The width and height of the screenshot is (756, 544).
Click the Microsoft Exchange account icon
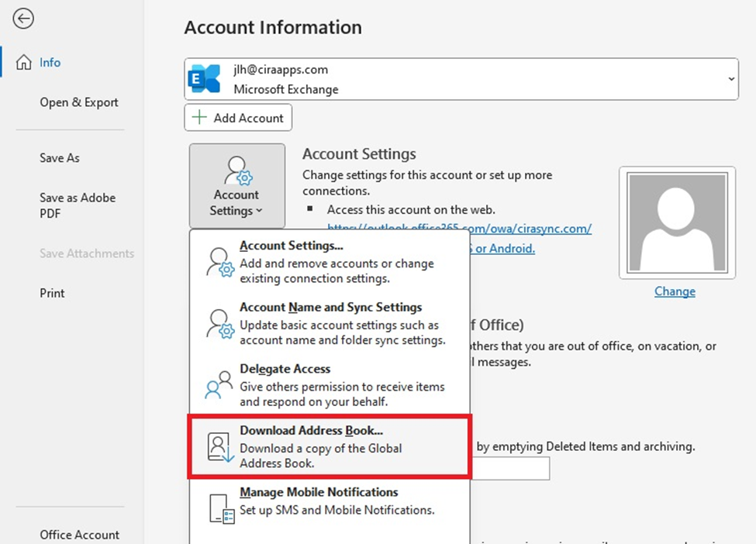pyautogui.click(x=205, y=78)
